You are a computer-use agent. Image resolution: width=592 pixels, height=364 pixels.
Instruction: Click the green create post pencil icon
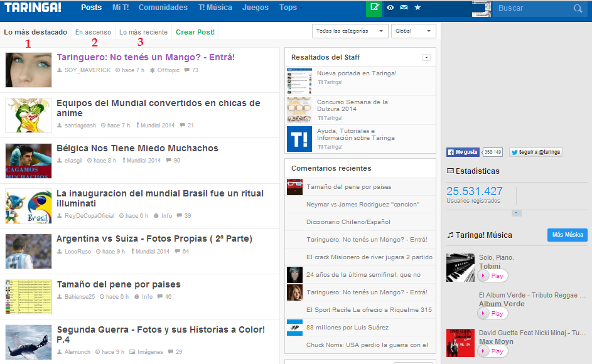[374, 8]
